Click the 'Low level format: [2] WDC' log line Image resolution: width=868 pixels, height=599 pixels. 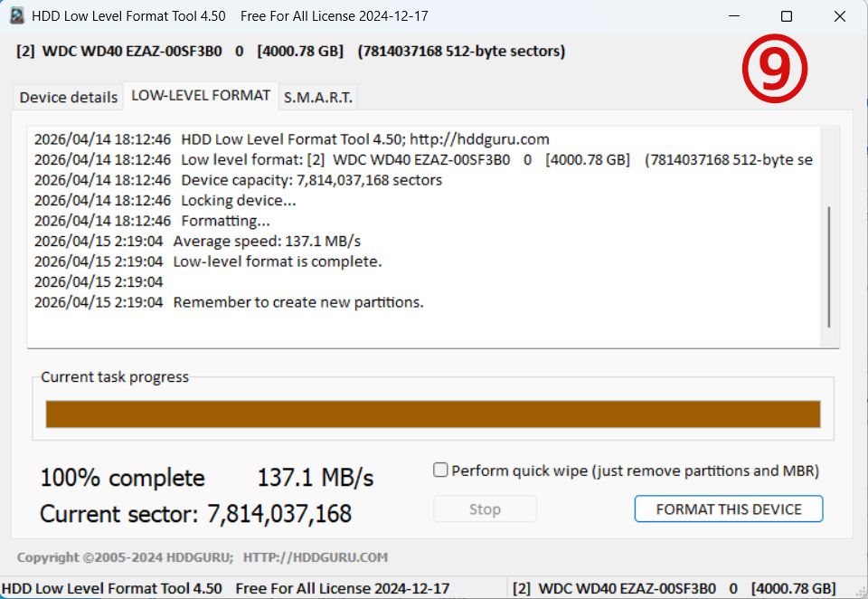coord(423,159)
